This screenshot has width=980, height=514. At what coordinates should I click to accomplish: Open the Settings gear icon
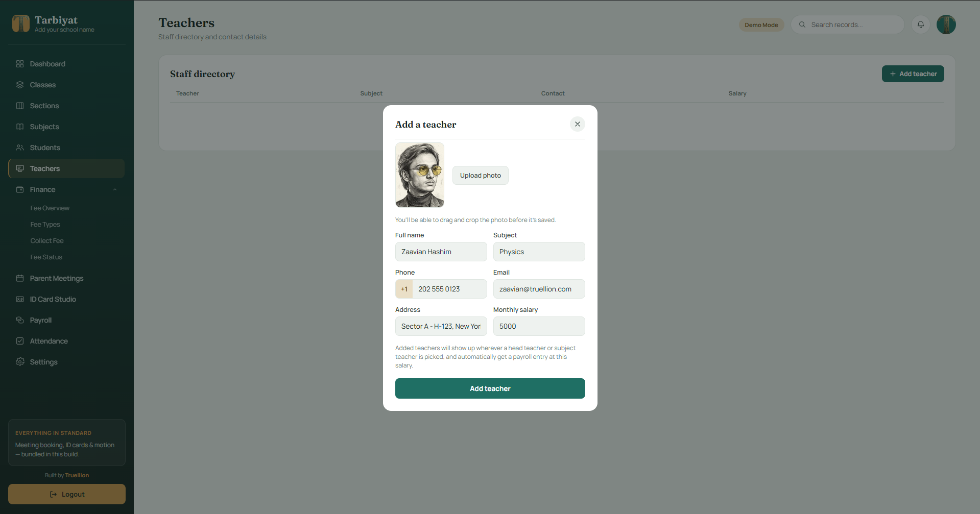click(x=20, y=362)
